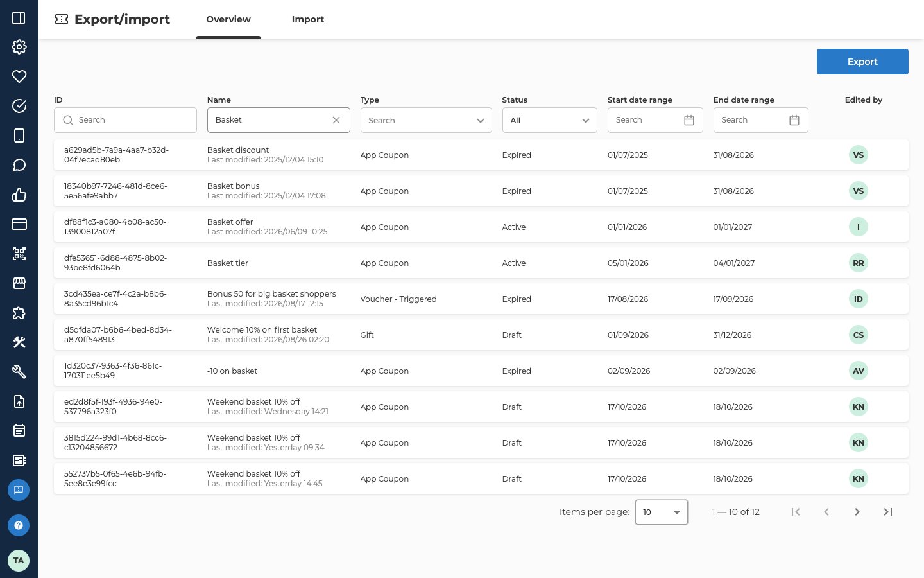Open the Start date range calendar icon

[689, 120]
